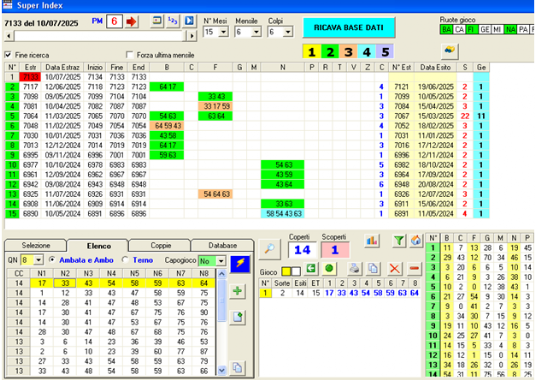This screenshot has width=535, height=380.
Task: Click date 19/06/2025 in Data Esito column
Action: pyautogui.click(x=436, y=87)
